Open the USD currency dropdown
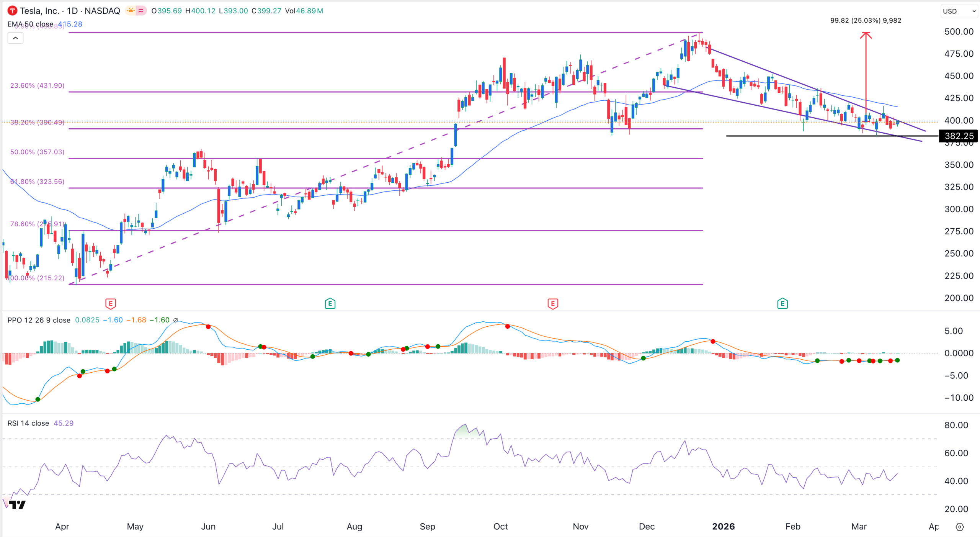980x537 pixels. click(x=959, y=11)
